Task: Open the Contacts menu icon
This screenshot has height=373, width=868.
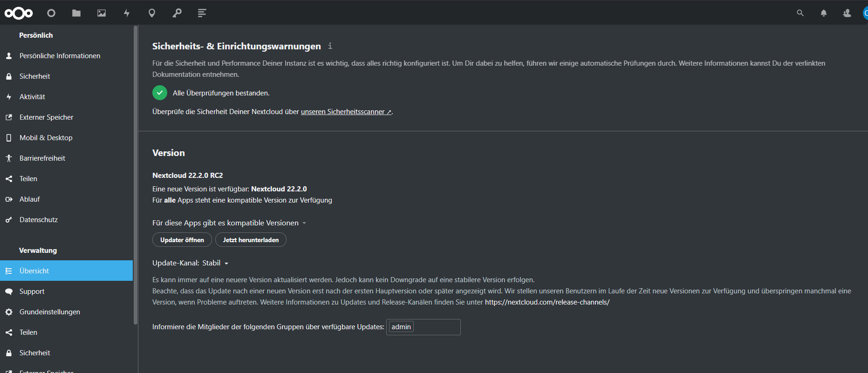Action: (847, 13)
